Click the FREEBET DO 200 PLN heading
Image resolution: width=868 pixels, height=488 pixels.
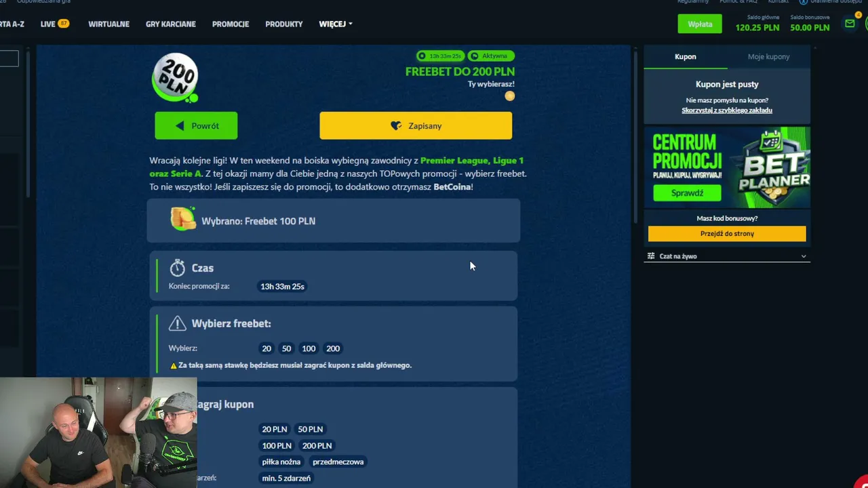click(460, 71)
